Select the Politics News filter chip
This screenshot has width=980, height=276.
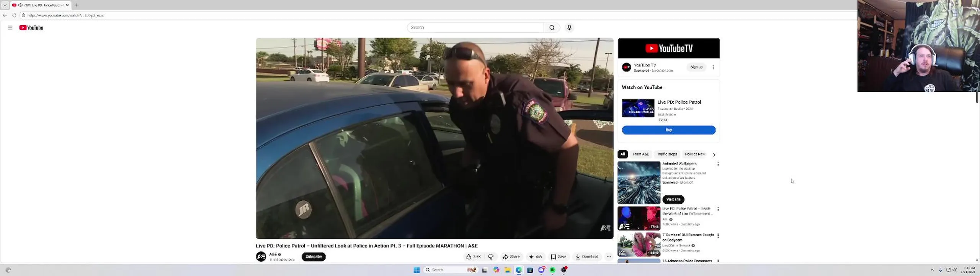(695, 154)
